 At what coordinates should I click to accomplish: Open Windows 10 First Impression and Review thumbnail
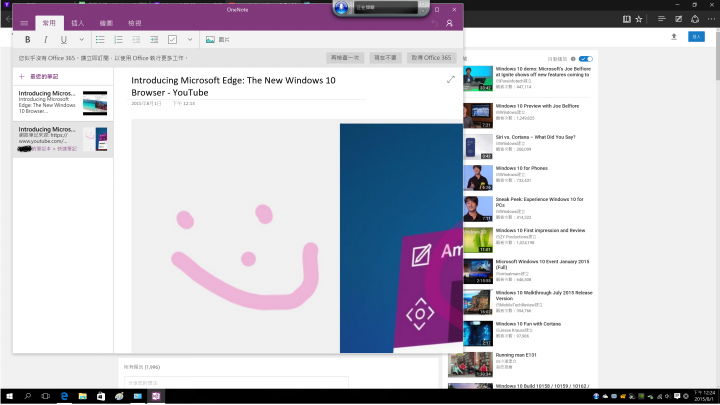click(x=478, y=240)
